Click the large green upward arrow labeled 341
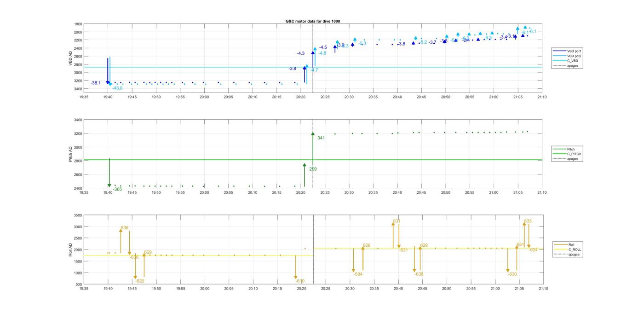The height and width of the screenshot is (319, 644). tap(313, 148)
